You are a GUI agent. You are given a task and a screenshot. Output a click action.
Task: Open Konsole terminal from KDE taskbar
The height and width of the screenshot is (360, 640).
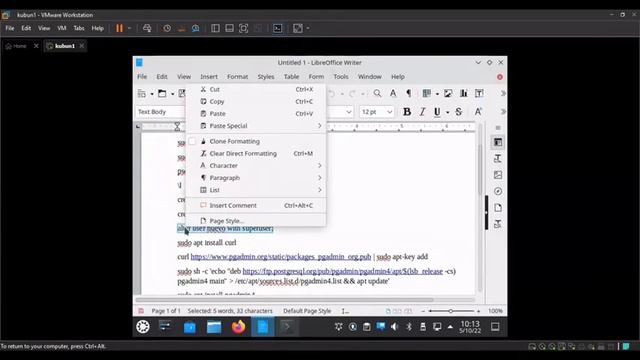(287, 327)
